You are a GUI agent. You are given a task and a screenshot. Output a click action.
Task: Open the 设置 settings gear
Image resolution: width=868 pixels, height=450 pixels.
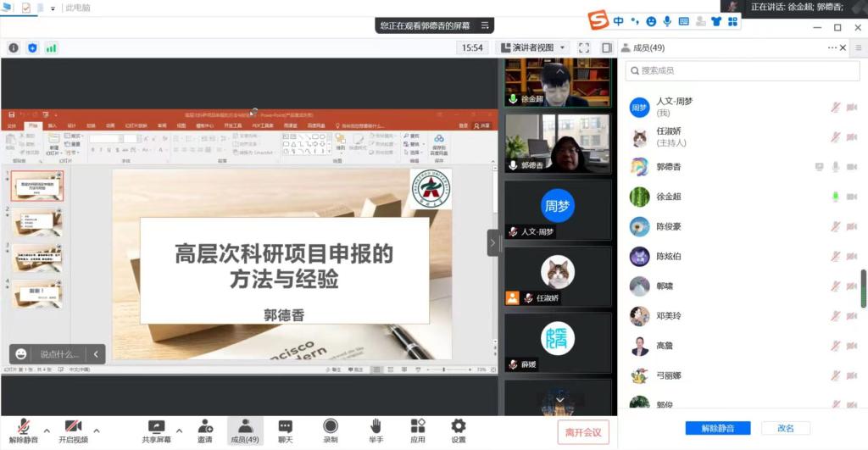pyautogui.click(x=458, y=431)
